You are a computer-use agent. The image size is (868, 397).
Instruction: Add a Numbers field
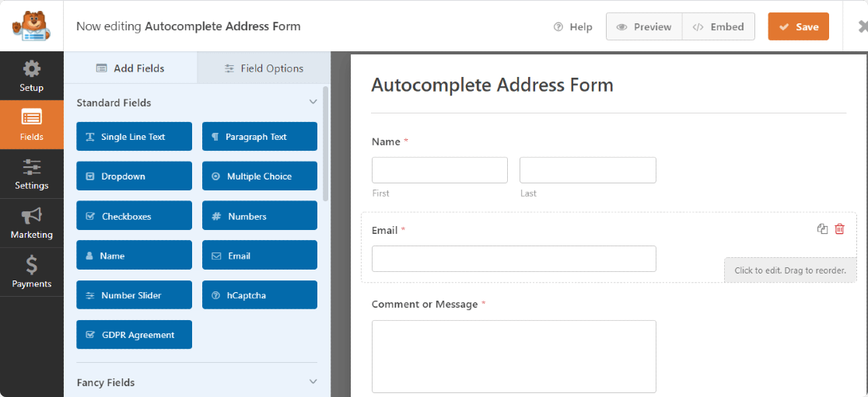260,216
